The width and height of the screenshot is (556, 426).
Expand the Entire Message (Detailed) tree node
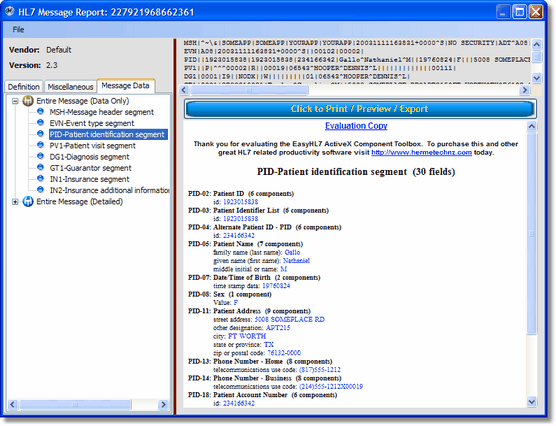point(15,202)
